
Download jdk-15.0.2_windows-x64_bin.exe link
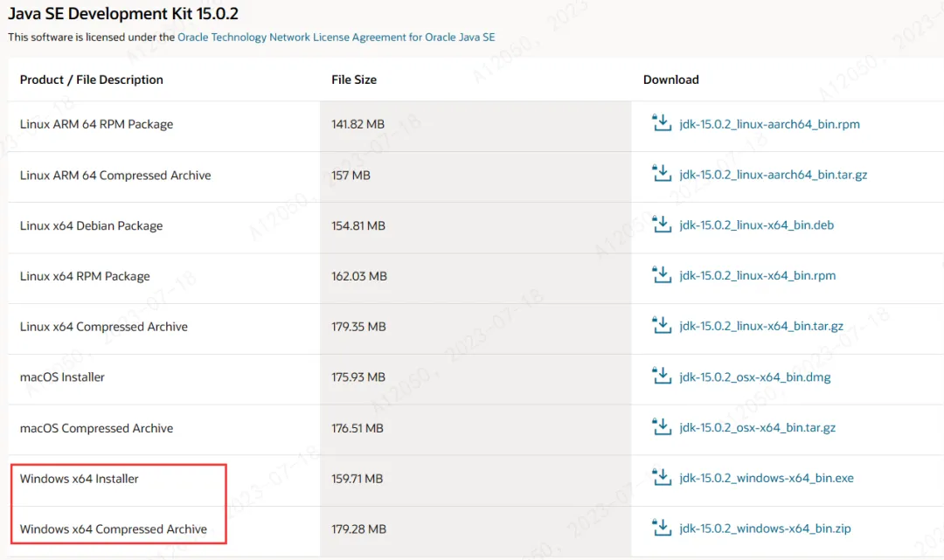[x=767, y=478]
